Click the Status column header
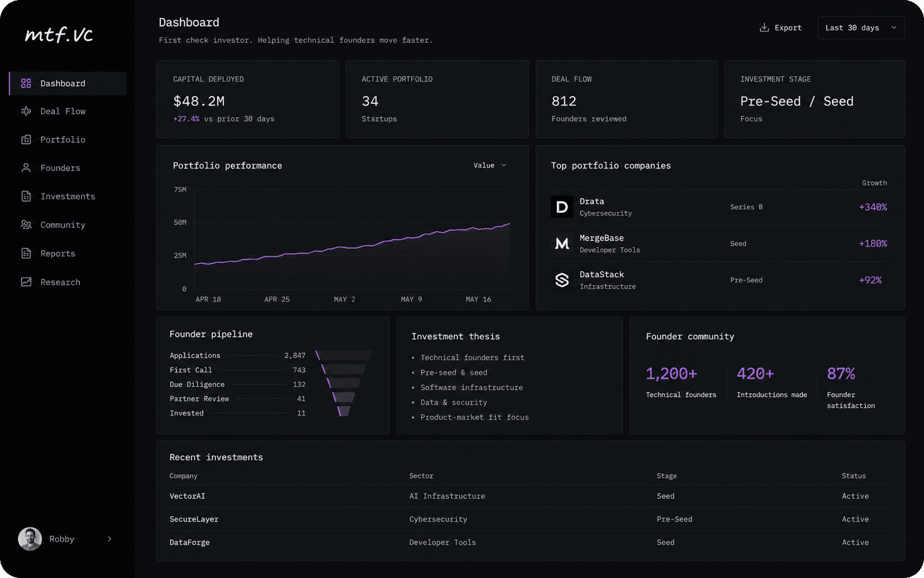The width and height of the screenshot is (924, 578). point(854,476)
